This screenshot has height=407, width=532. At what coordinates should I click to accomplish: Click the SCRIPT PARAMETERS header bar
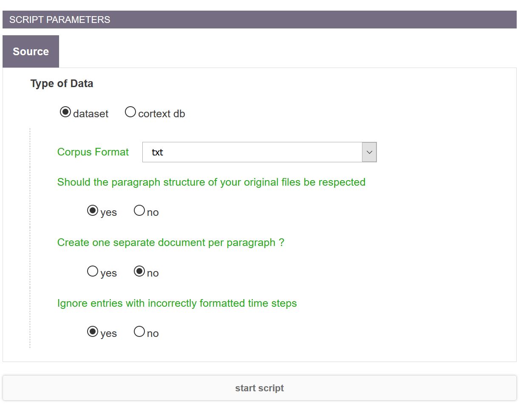(x=260, y=20)
